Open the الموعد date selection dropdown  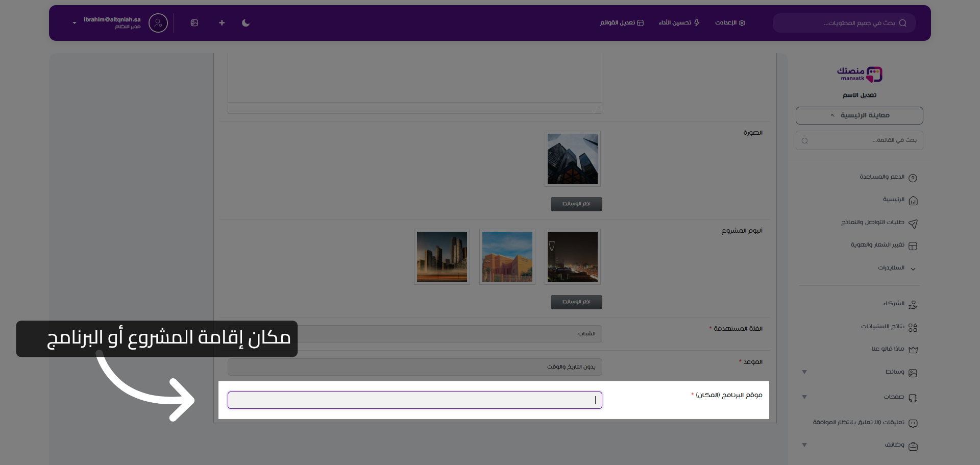414,367
